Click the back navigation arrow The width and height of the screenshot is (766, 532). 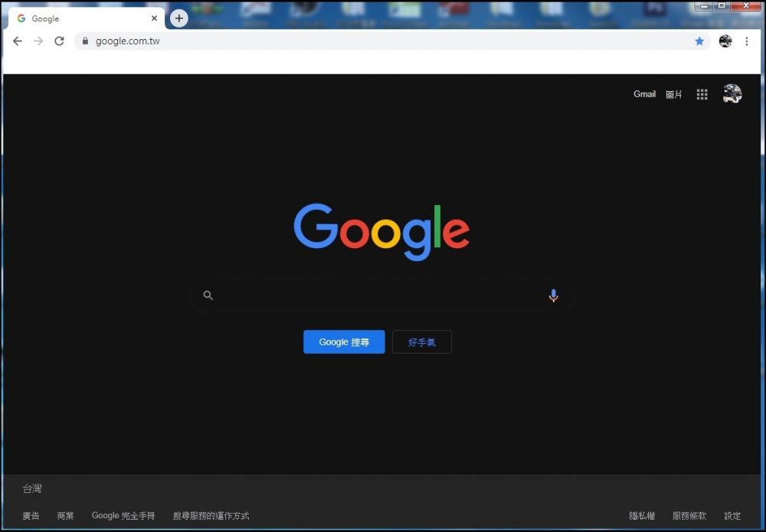[x=18, y=41]
